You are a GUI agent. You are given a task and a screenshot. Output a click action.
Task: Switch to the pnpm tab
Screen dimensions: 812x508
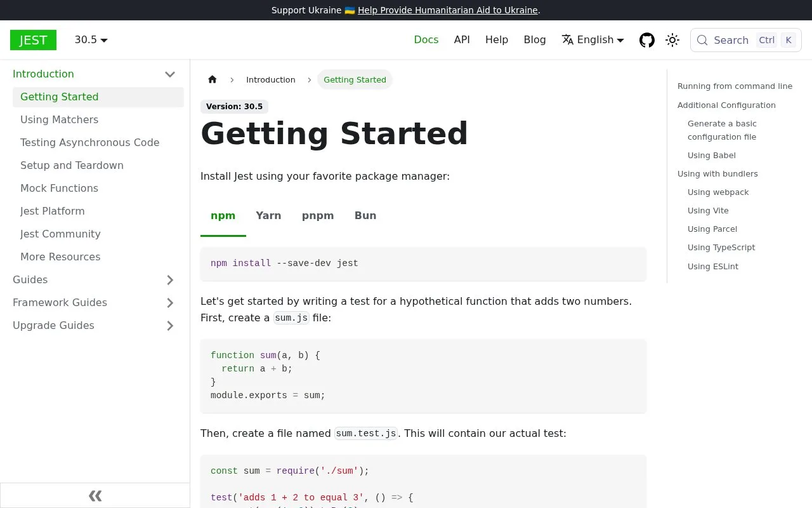pos(318,216)
